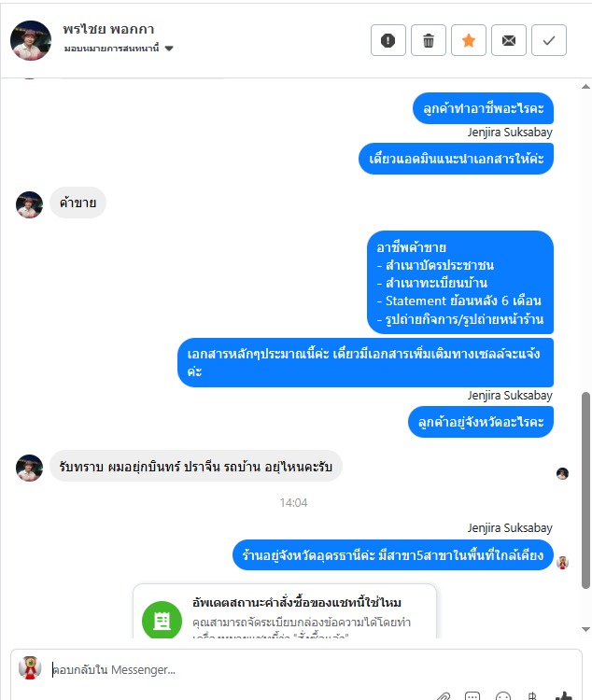Toggle the orange star follow-up marker
The height and width of the screenshot is (700, 592).
coord(468,40)
